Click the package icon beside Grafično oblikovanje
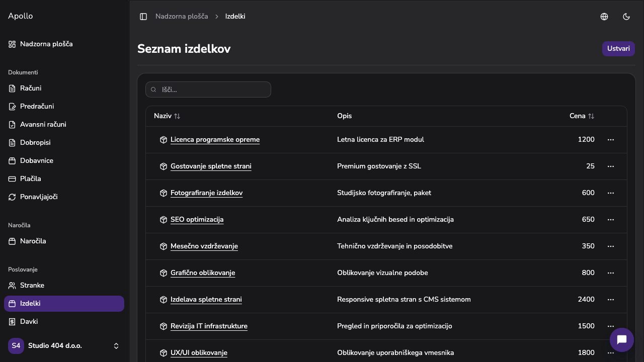The height and width of the screenshot is (362, 644). click(164, 273)
